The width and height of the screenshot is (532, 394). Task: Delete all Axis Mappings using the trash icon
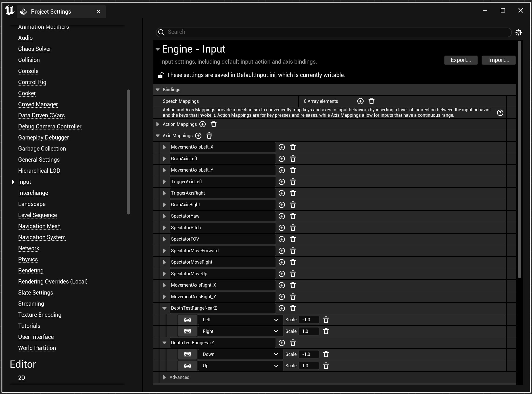[x=209, y=136]
